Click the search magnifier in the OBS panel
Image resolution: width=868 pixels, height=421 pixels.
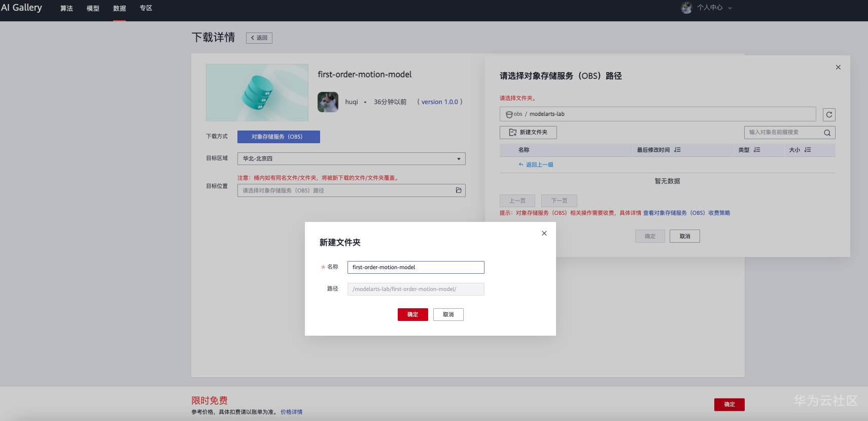pos(827,133)
